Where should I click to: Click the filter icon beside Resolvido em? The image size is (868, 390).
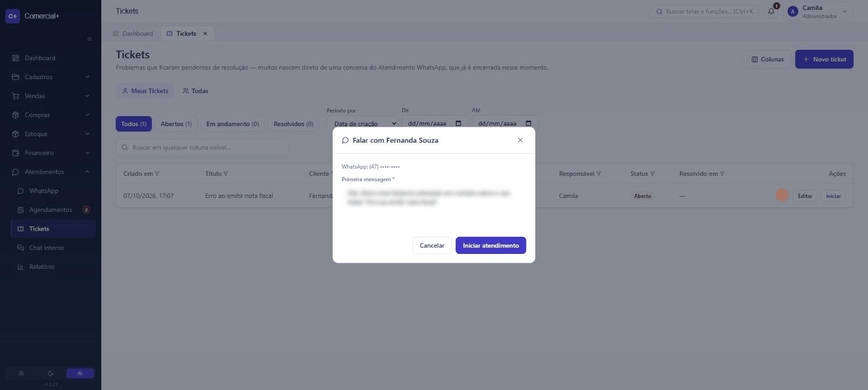[x=722, y=174]
